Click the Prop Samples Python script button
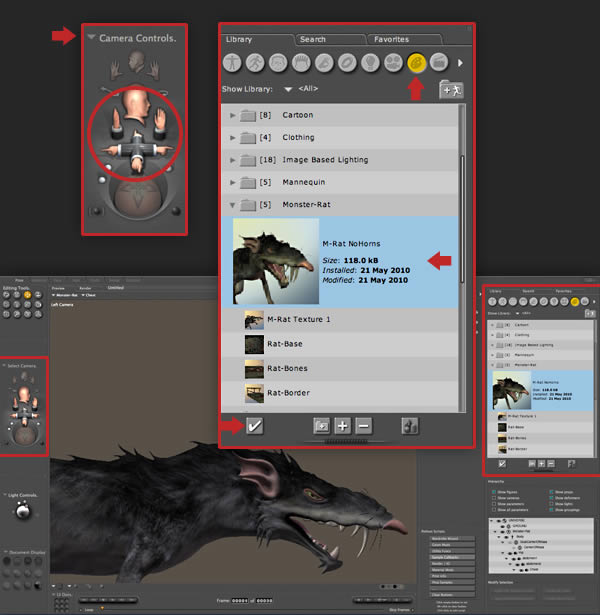This screenshot has height=615, width=600. click(453, 582)
